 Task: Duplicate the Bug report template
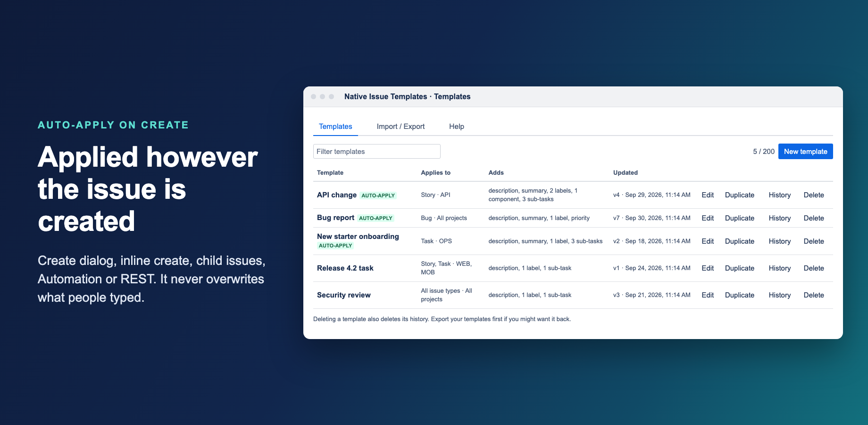pyautogui.click(x=740, y=218)
